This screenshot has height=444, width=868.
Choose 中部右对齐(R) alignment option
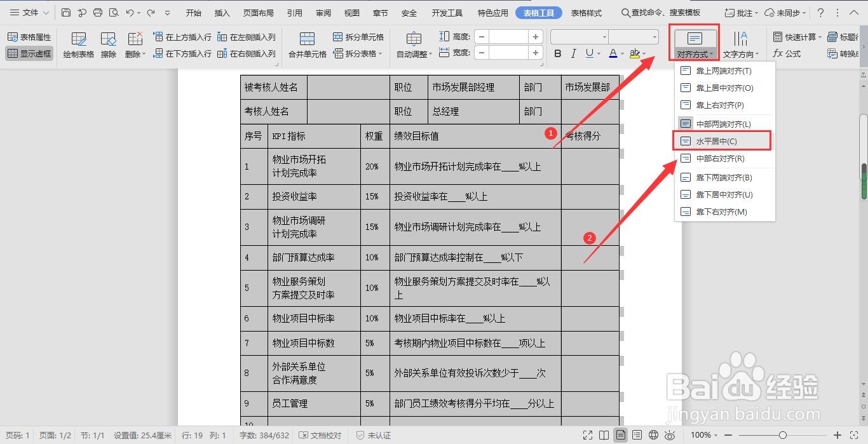click(724, 158)
